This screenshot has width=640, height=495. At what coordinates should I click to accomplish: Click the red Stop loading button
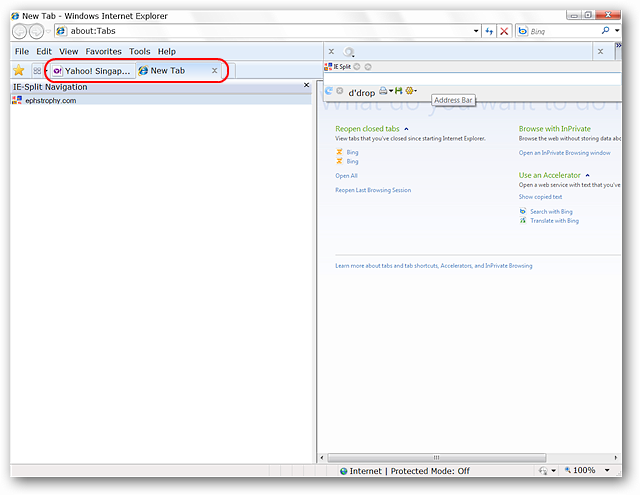point(504,31)
